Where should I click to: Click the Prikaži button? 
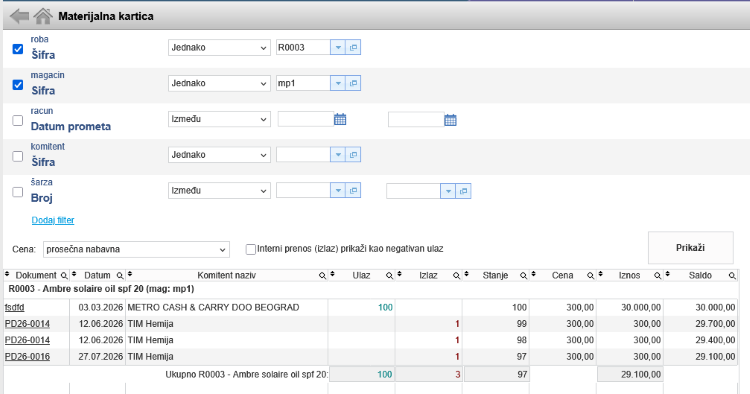click(690, 248)
